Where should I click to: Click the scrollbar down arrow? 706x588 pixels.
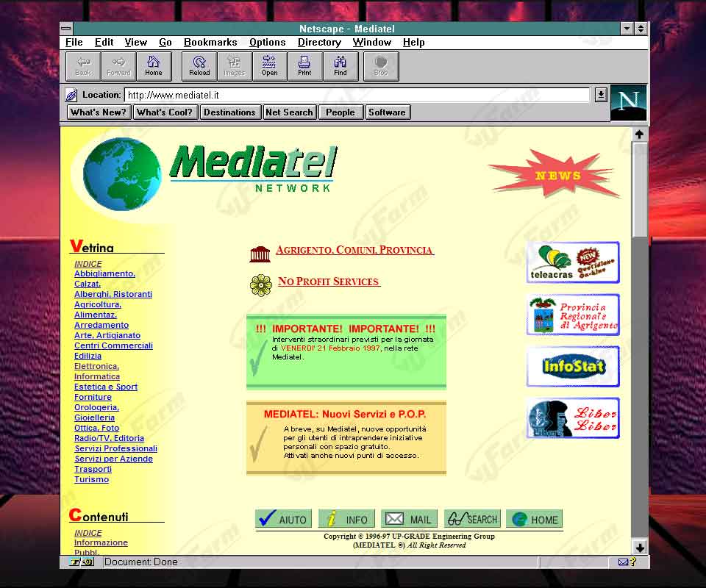click(x=639, y=548)
